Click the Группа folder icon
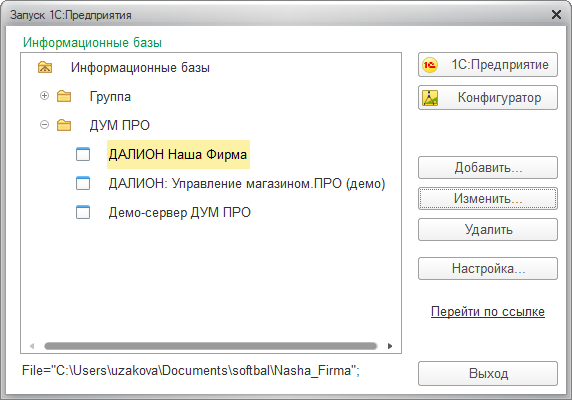This screenshot has width=572, height=400. tap(64, 96)
